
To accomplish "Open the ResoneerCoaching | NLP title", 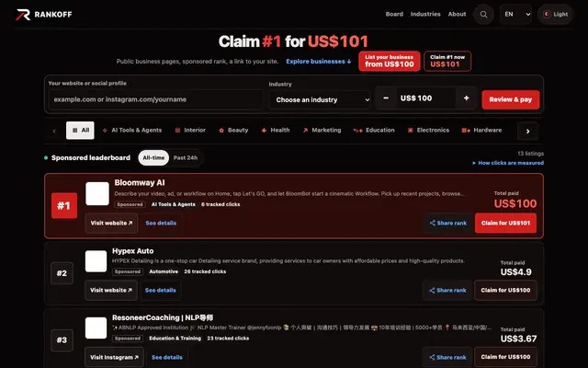I will [x=163, y=317].
